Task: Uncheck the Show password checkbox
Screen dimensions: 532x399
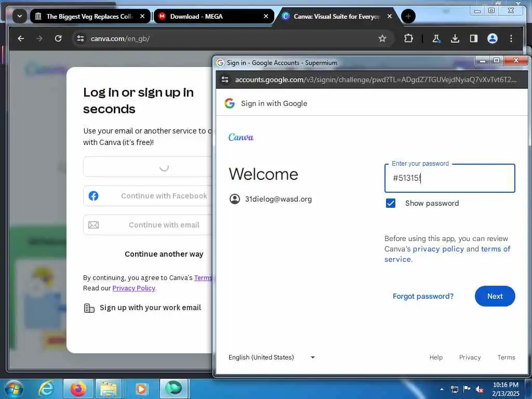Action: (391, 203)
